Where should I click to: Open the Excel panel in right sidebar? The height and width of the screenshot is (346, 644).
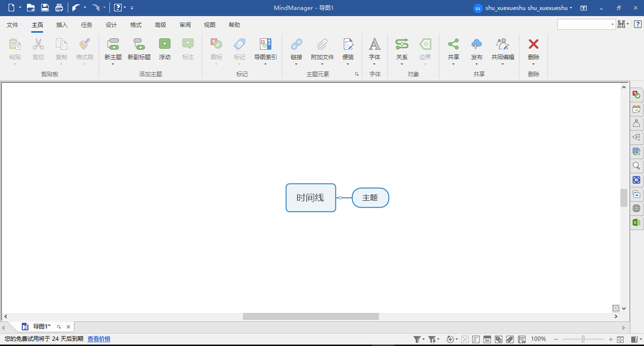(x=636, y=222)
